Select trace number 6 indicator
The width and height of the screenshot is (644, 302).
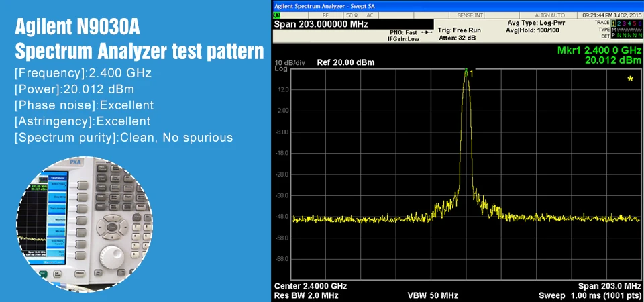(640, 23)
